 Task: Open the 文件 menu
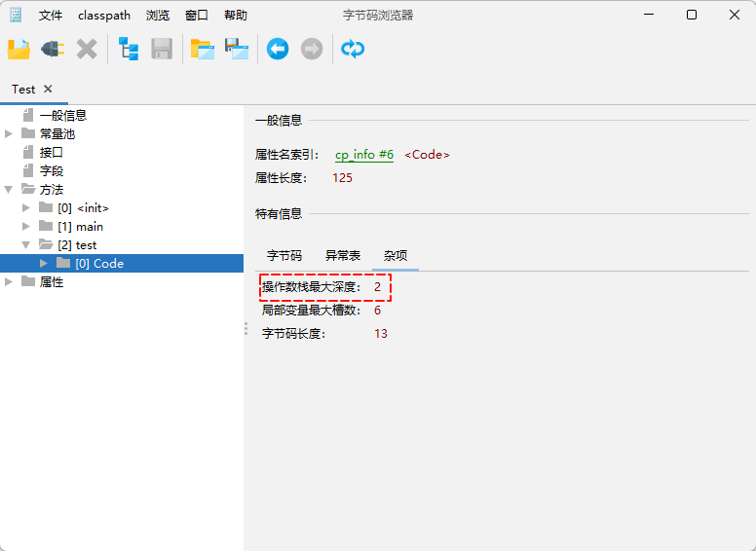(x=51, y=16)
